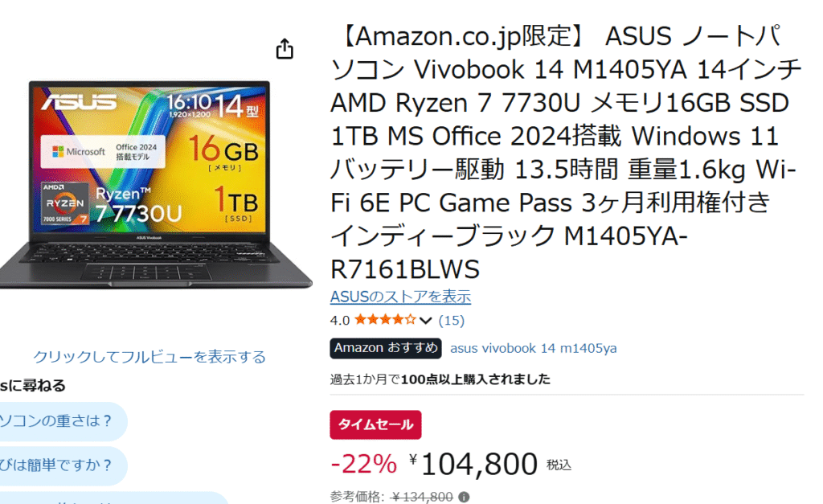Click the ¥104,800 sale price
The height and width of the screenshot is (504, 823).
coord(474,464)
